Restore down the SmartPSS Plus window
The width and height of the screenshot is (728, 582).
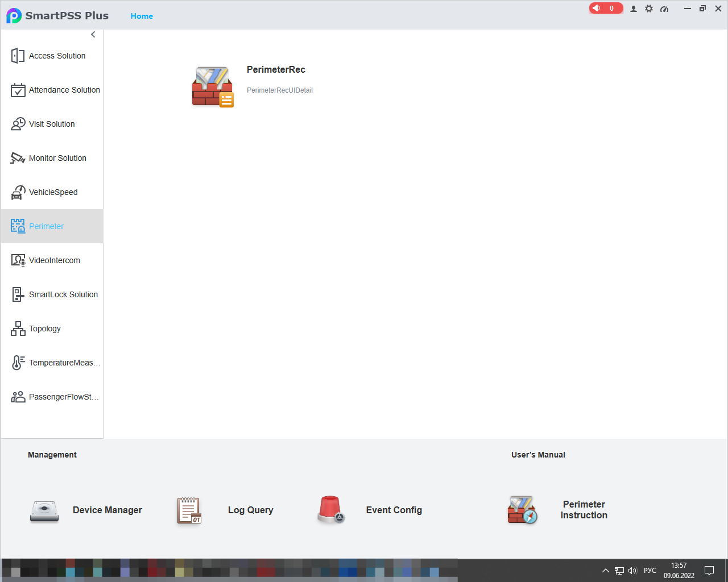click(703, 9)
